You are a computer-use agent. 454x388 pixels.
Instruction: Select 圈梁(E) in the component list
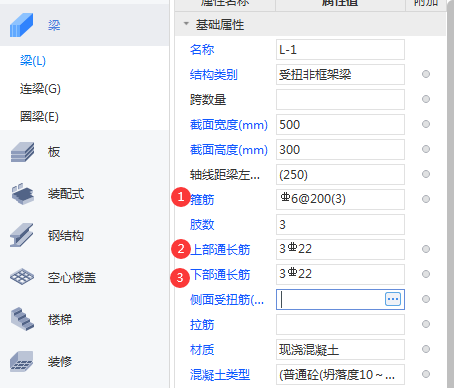39,117
